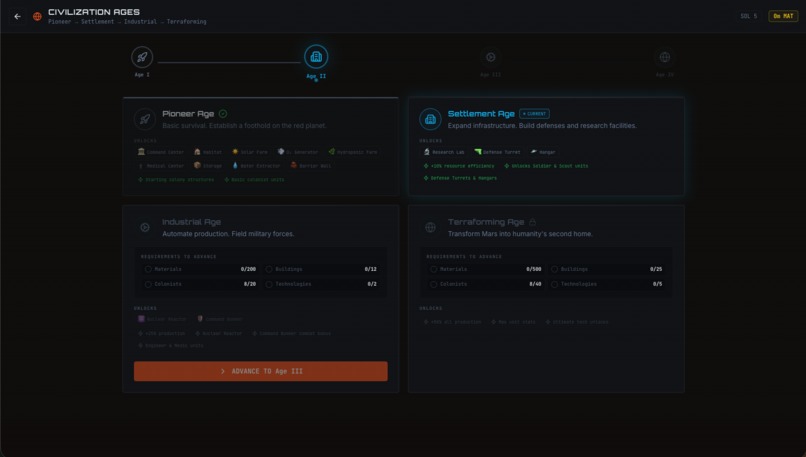Click the materials counter badge in header
Viewport: 806px width, 457px height.
[783, 16]
